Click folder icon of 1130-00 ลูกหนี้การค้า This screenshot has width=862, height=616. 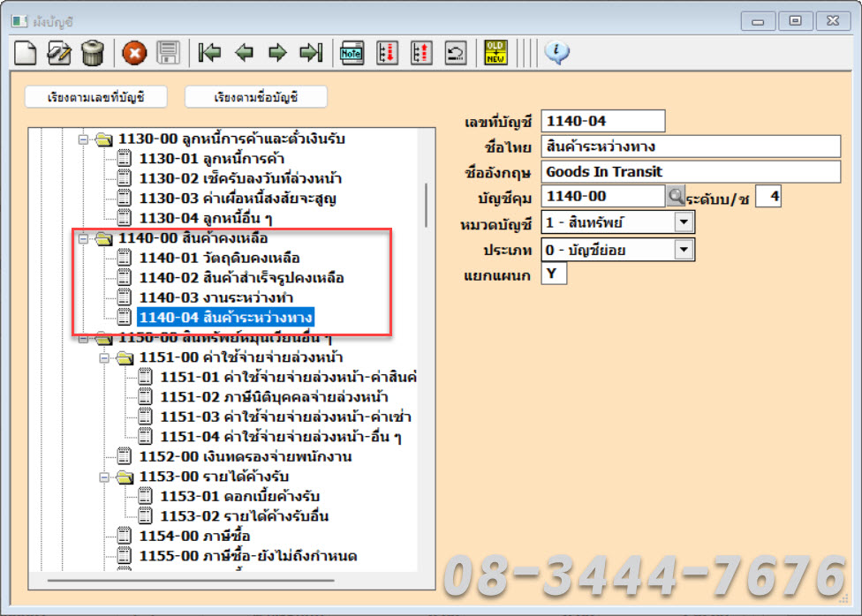103,139
